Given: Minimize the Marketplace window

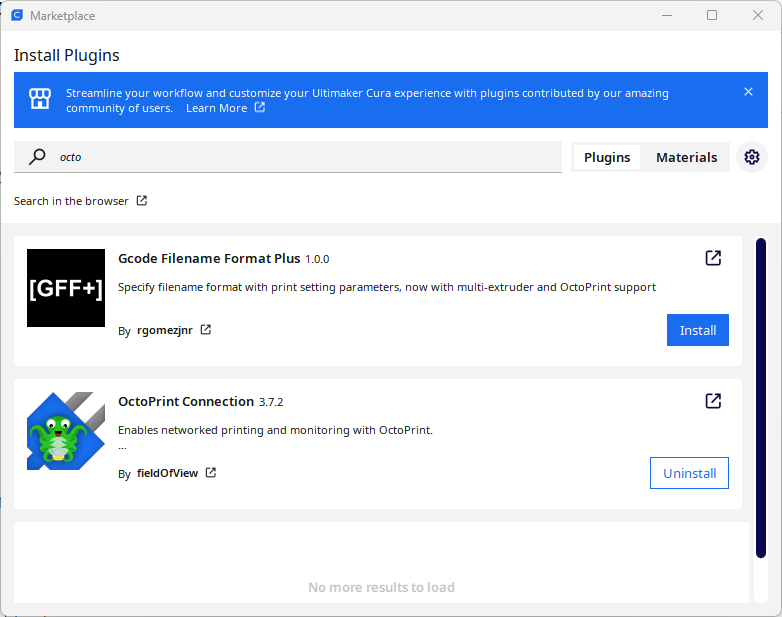Looking at the screenshot, I should point(667,15).
